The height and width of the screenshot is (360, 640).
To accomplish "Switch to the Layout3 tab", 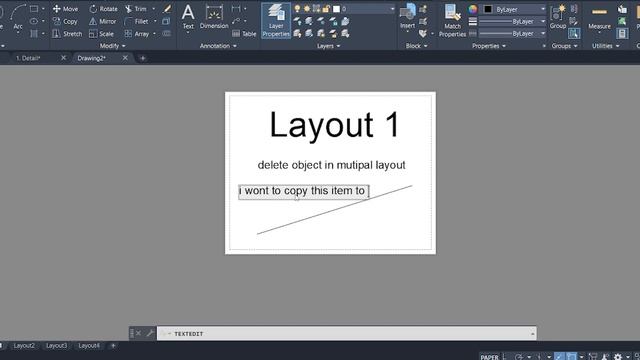I will coord(56,346).
